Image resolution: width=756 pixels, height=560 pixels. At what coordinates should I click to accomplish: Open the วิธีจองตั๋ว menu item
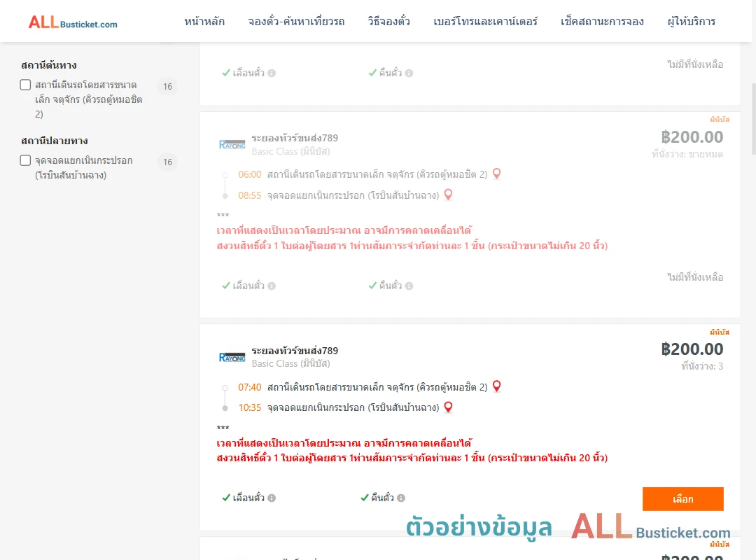tap(388, 22)
